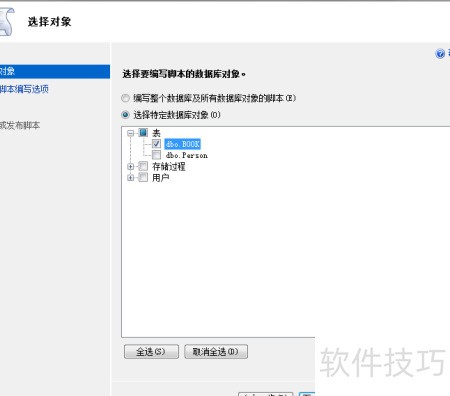450x396 pixels.
Task: Select the dbo.BOOK tree item
Action: click(183, 144)
